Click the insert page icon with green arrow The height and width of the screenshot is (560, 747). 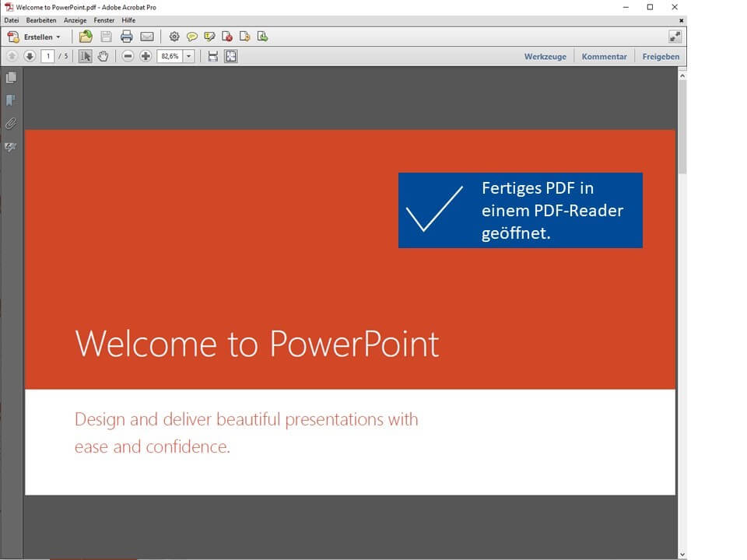262,37
